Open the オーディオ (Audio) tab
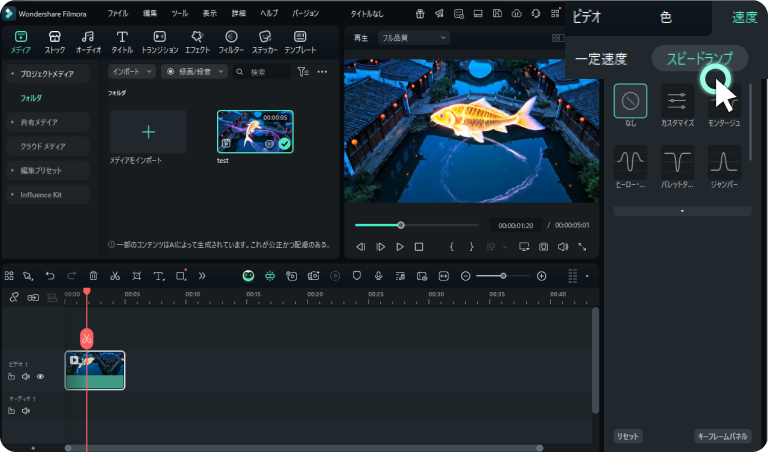The width and height of the screenshot is (768, 452). [x=88, y=42]
